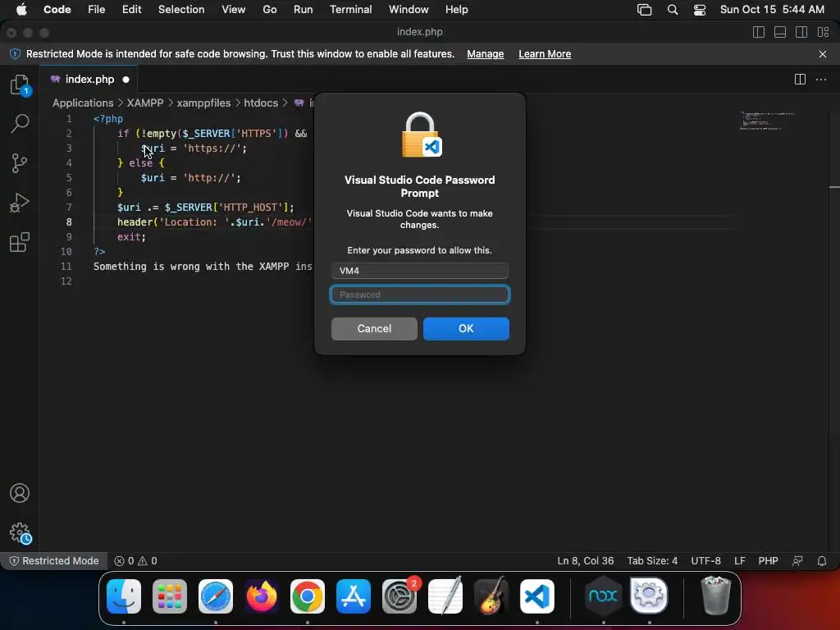Select the index.php editor tab
The width and height of the screenshot is (840, 630).
tap(89, 80)
